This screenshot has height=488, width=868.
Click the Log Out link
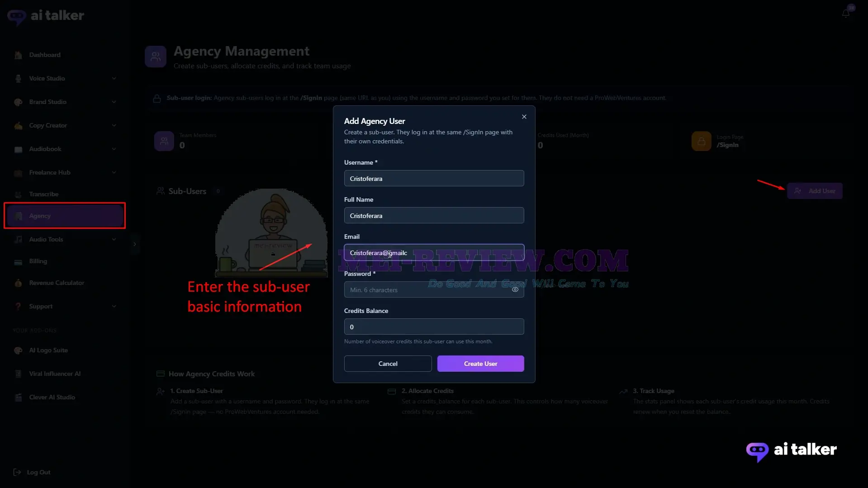click(38, 472)
